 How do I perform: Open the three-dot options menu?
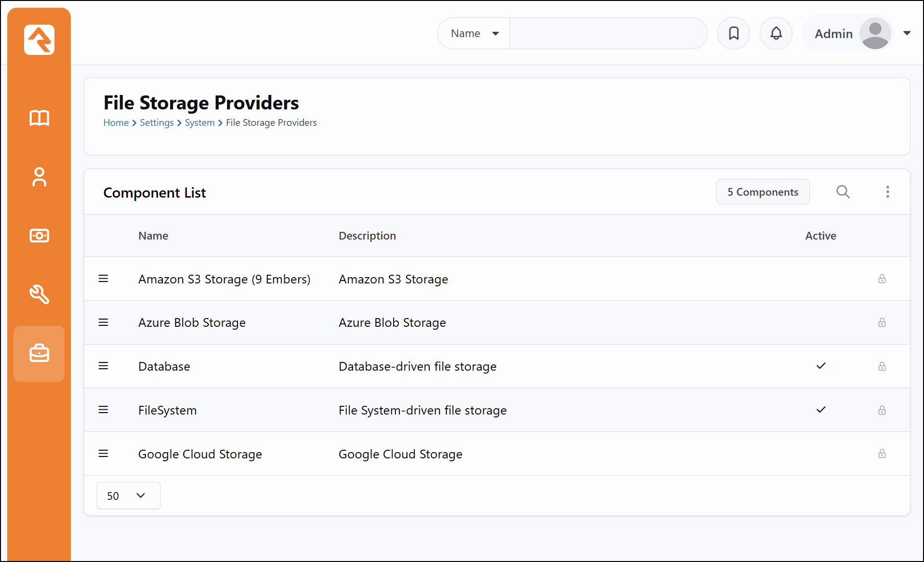(x=887, y=192)
